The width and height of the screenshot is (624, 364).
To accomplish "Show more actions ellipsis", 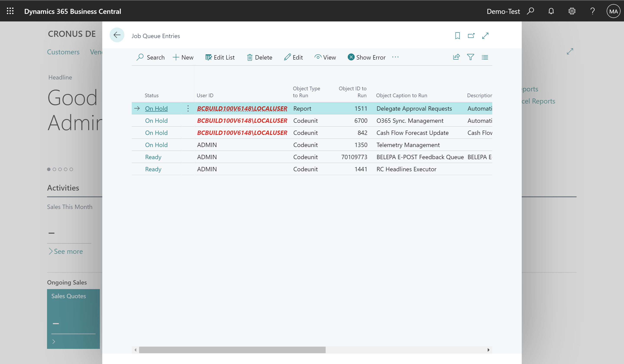I will (x=395, y=57).
